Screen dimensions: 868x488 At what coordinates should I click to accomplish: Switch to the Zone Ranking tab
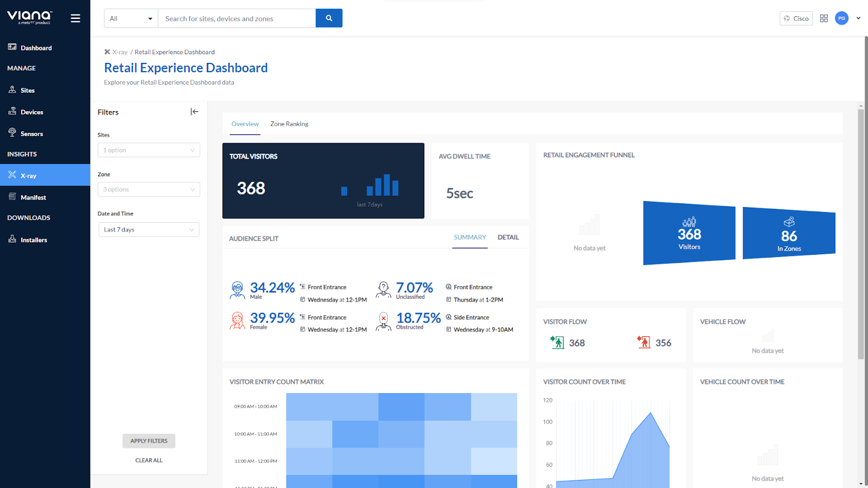point(289,124)
